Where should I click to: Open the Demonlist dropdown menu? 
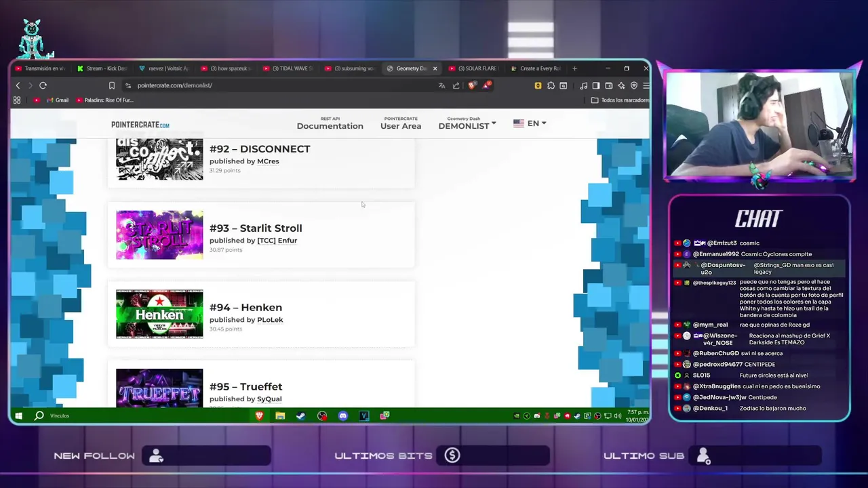467,123
